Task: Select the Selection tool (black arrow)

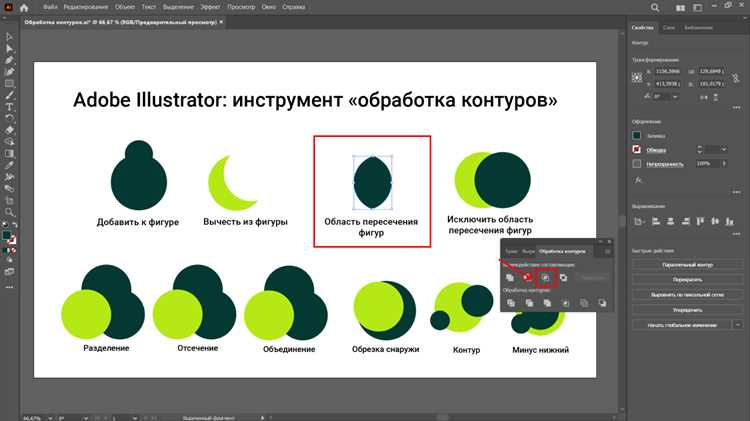Action: [x=9, y=37]
